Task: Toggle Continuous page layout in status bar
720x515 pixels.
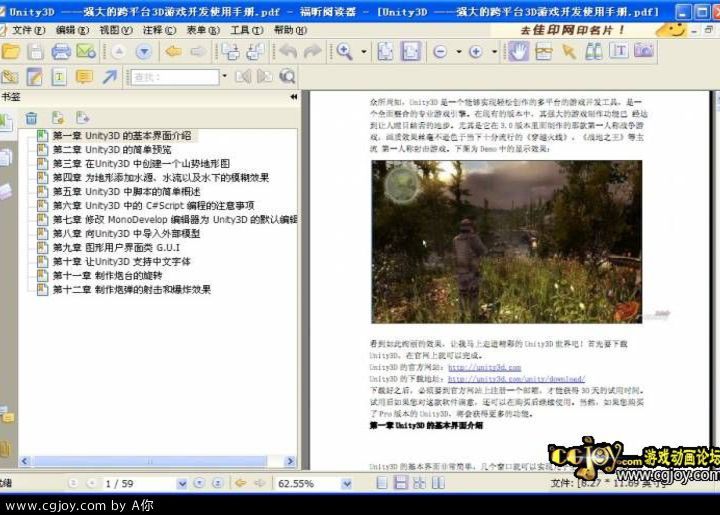Action: tap(401, 483)
